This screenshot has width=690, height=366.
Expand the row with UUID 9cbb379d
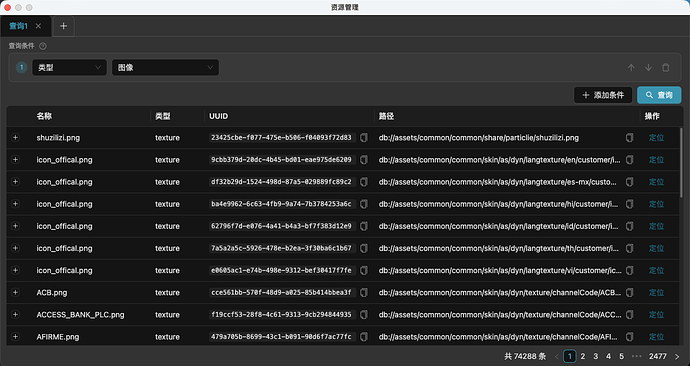point(15,160)
